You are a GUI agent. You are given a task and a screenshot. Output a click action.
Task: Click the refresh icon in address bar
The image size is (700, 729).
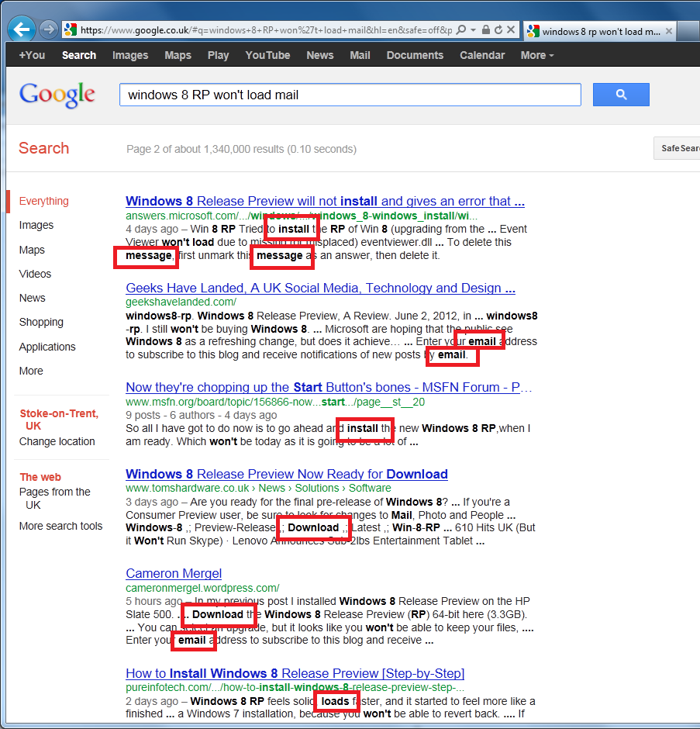[498, 30]
